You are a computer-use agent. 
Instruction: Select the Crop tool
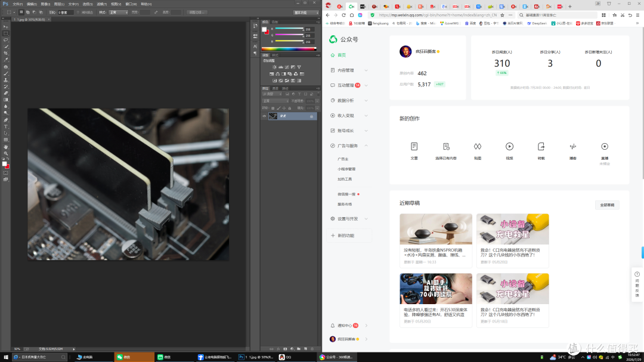6,53
